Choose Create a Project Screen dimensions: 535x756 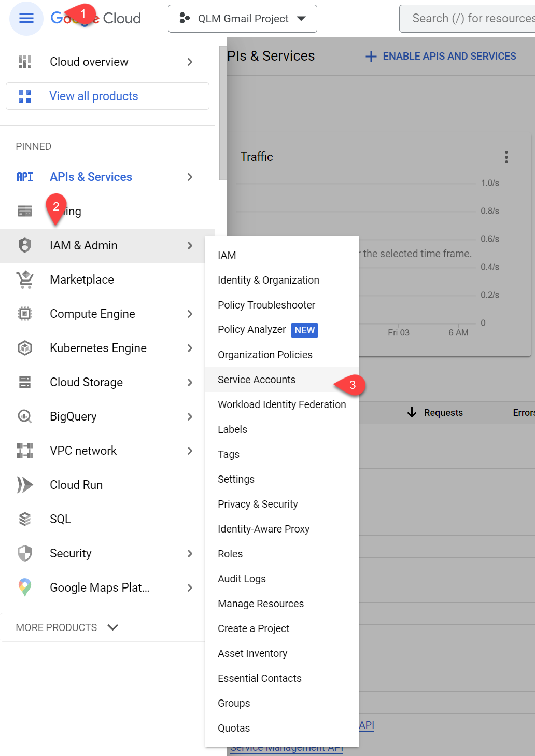pos(282,628)
